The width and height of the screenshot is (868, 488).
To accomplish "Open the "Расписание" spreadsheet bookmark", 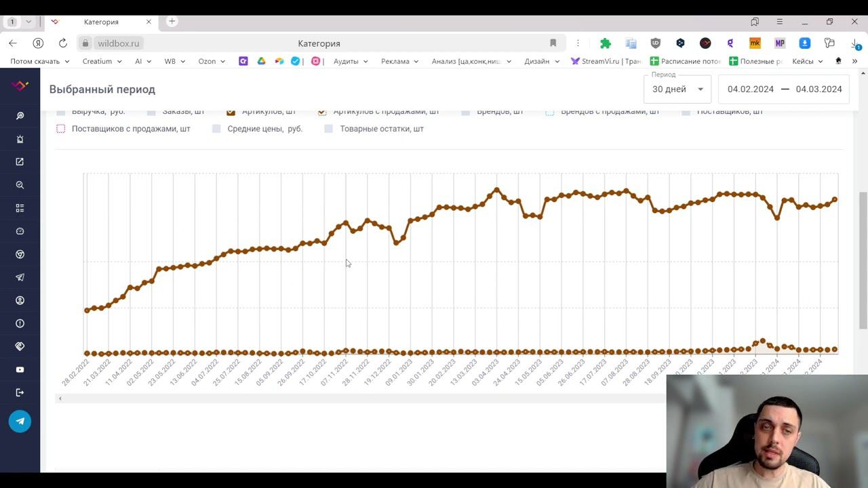I will point(685,61).
